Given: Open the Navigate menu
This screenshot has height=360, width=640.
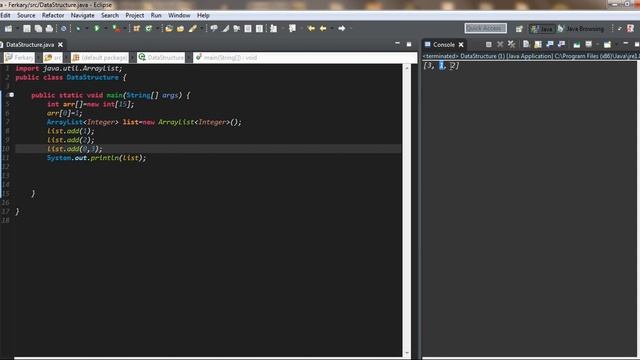Looking at the screenshot, I should pos(82,16).
